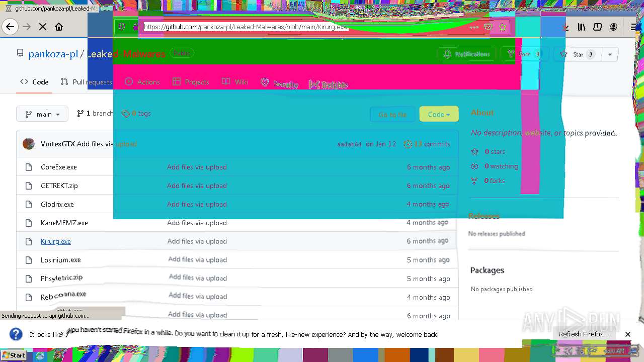Open the Firefox account icon
This screenshot has width=644, height=362.
(614, 27)
